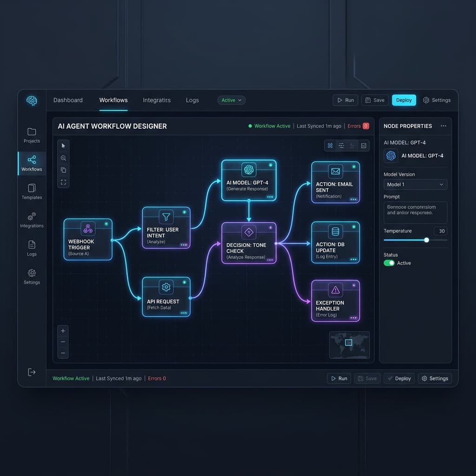Click the fit-to-screen frame tool

63,182
